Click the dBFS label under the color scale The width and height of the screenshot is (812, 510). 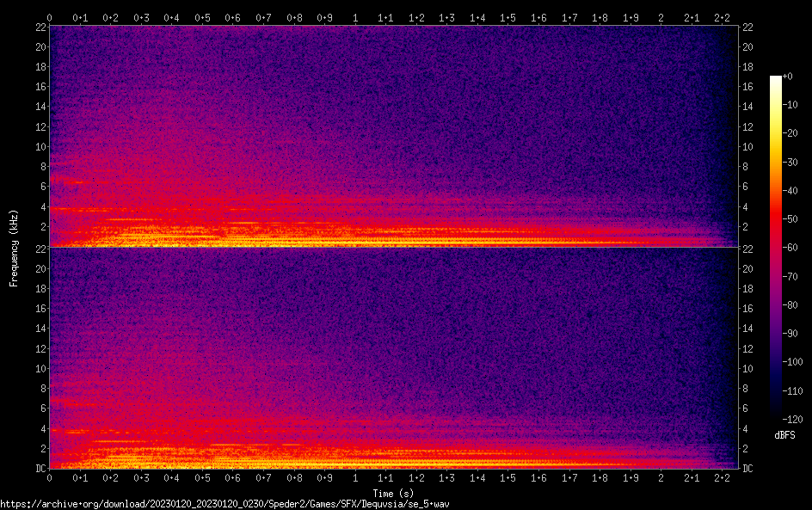784,436
